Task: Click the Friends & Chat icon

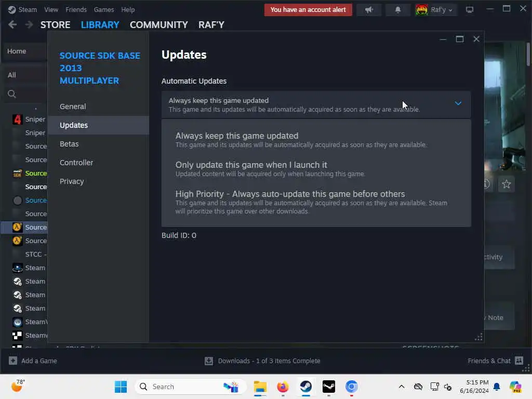Action: click(x=519, y=361)
